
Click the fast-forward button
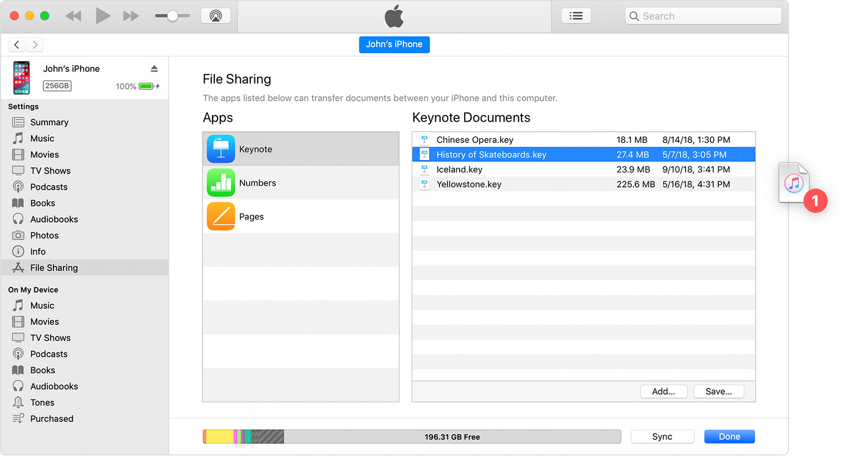pyautogui.click(x=131, y=16)
